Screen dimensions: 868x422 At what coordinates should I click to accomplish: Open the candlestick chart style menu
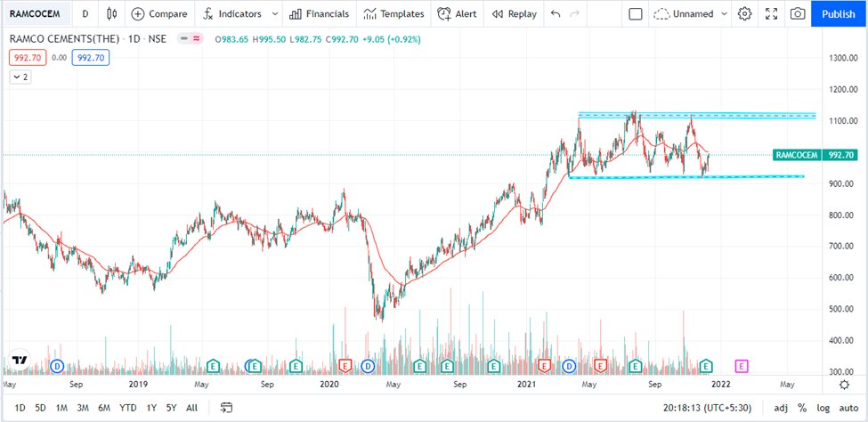coord(112,14)
